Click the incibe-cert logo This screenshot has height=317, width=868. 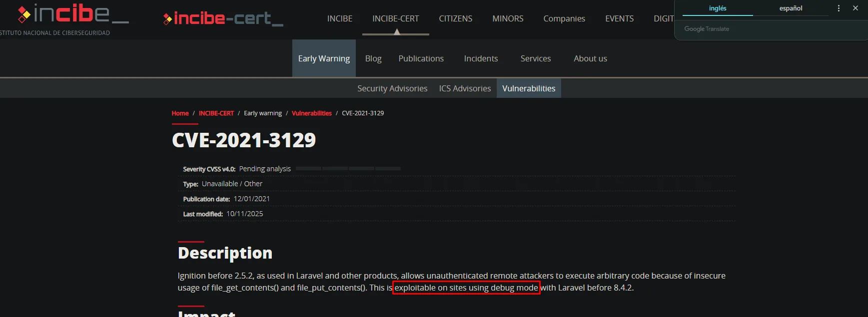pos(223,19)
